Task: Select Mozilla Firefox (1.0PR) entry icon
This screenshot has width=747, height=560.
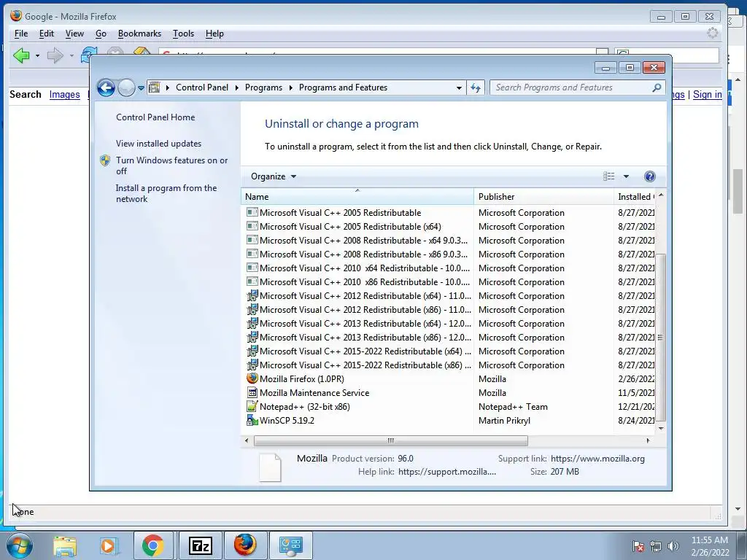Action: (252, 378)
